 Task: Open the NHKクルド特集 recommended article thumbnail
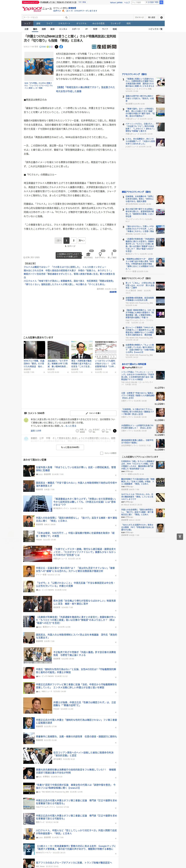click(x=34, y=350)
